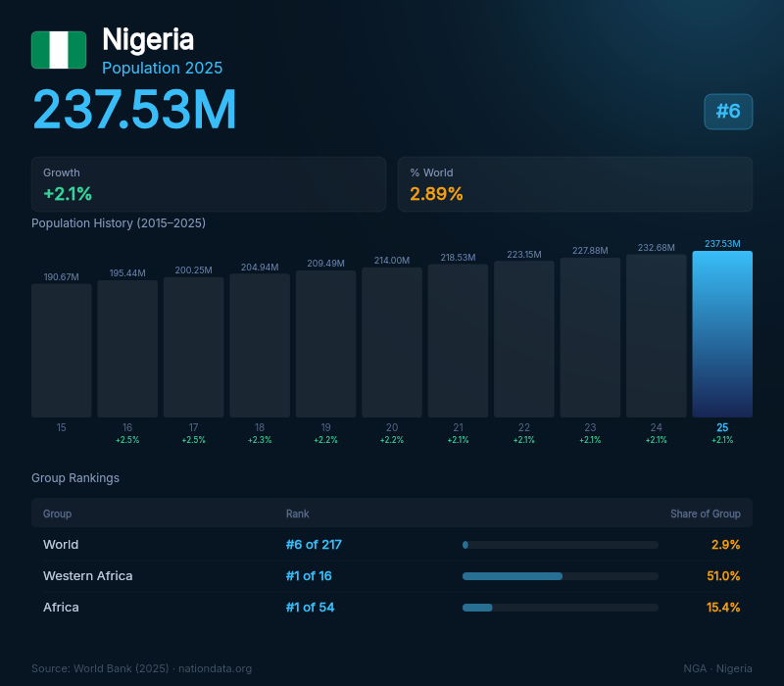Image resolution: width=784 pixels, height=686 pixels.
Task: Click the +2.2% growth under year 20
Action: point(391,440)
